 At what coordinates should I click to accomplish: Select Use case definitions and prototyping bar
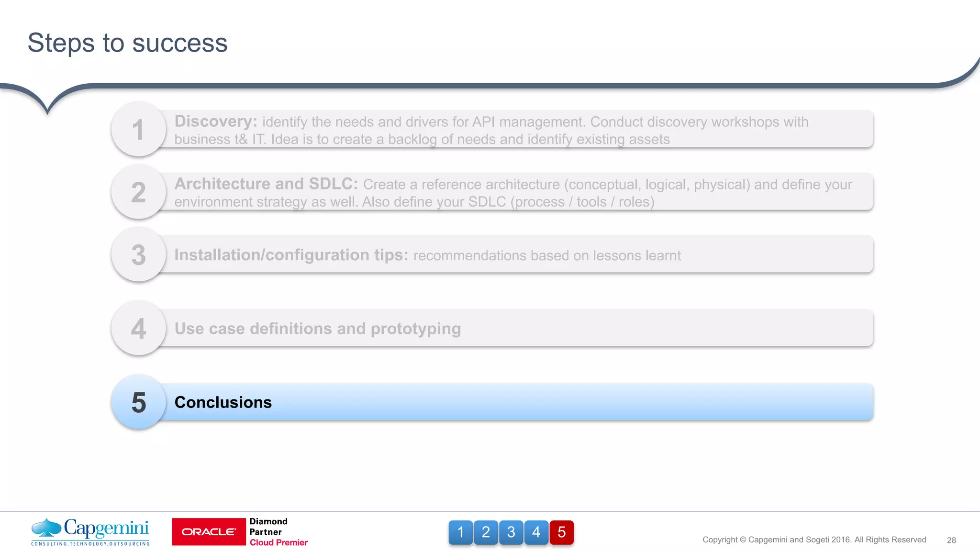coord(517,329)
